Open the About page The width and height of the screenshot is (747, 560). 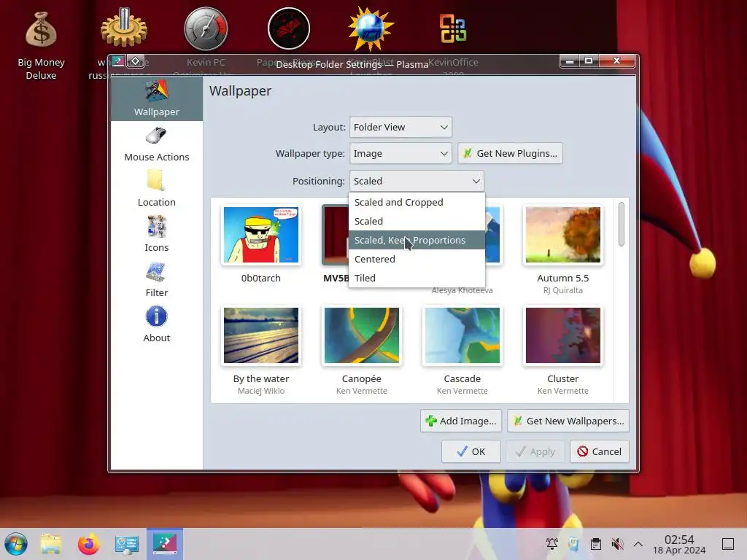[156, 324]
